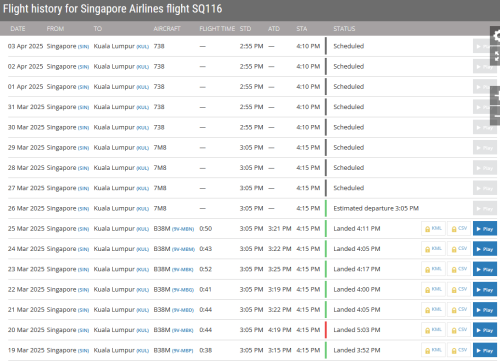Click the STD column header
Screen dimensions: 500x361
pyautogui.click(x=245, y=29)
